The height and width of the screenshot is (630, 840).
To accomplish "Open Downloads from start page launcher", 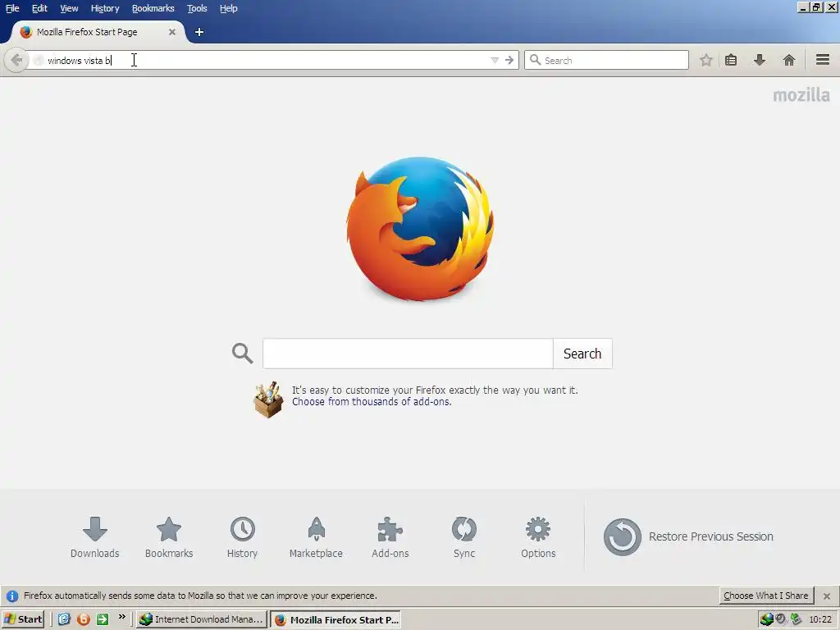I will pos(95,538).
